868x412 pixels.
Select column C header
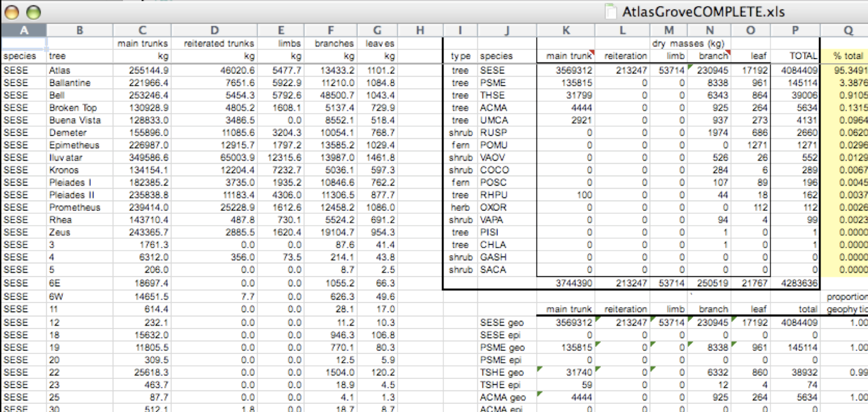(142, 30)
